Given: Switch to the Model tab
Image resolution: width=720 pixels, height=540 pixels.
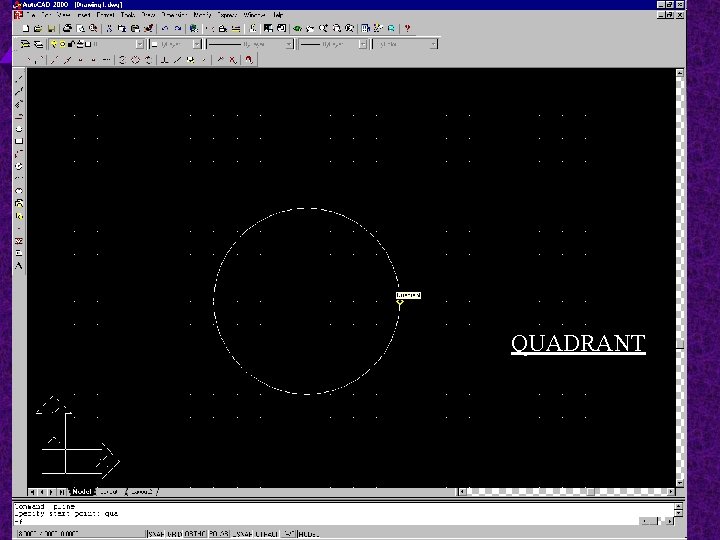Looking at the screenshot, I should 82,491.
